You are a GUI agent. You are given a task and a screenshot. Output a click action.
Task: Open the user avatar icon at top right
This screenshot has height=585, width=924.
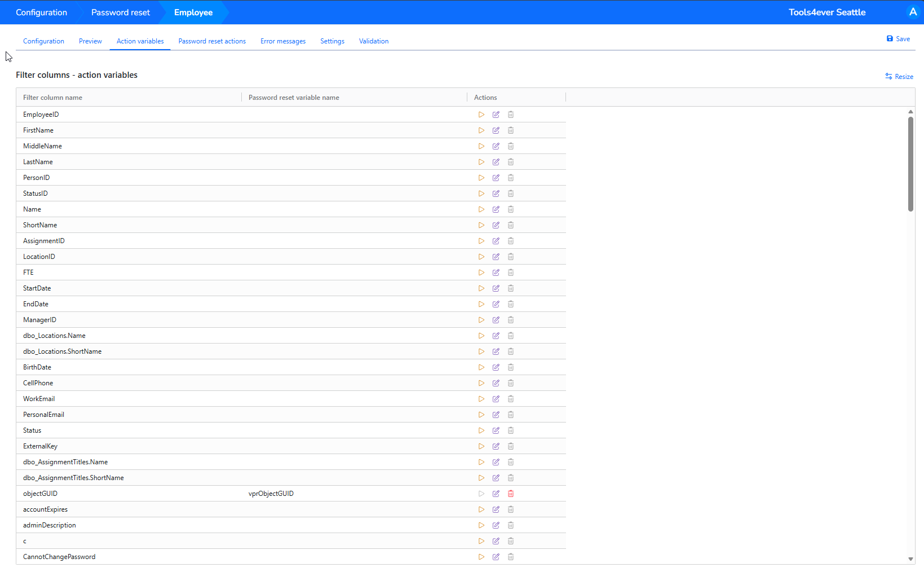point(913,12)
